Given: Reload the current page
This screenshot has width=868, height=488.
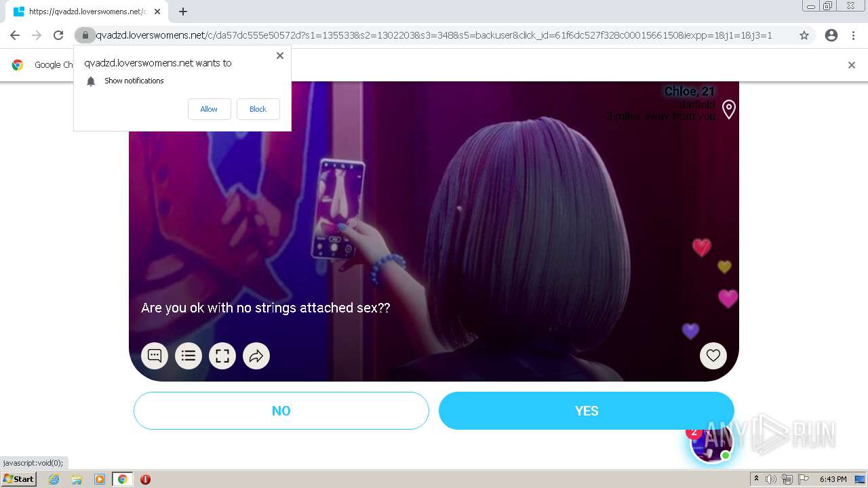Looking at the screenshot, I should (58, 35).
